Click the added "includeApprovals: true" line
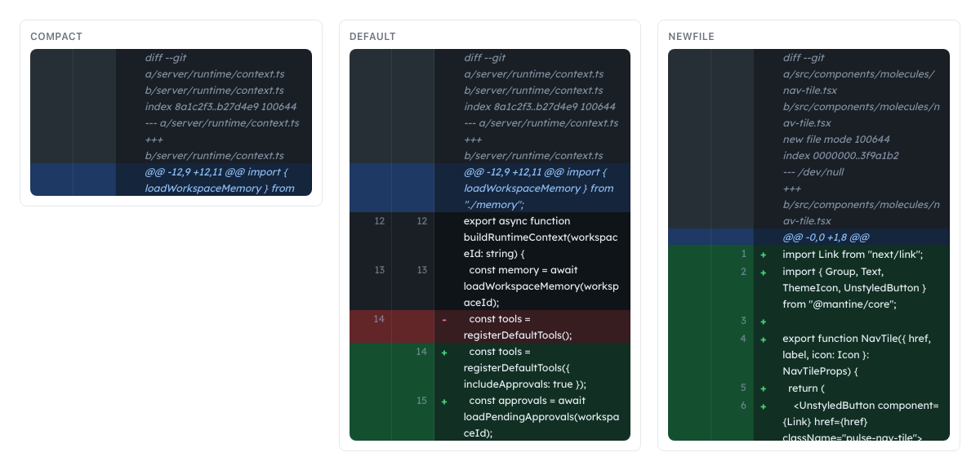The image size is (980, 457). [x=490, y=367]
